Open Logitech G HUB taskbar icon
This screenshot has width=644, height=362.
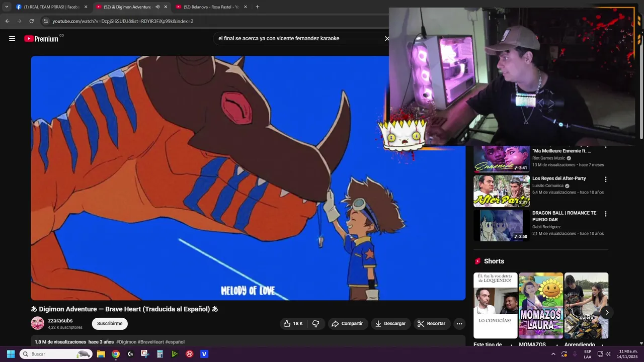130,354
